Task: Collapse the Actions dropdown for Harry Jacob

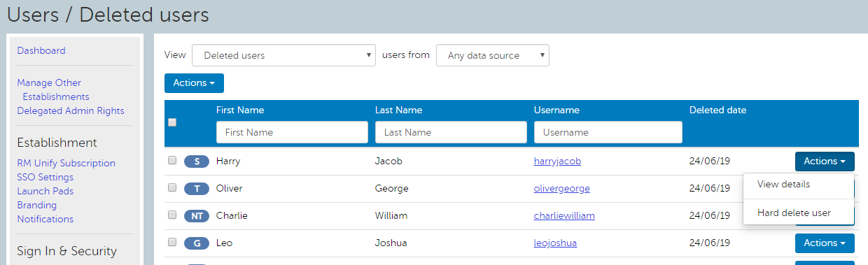Action: tap(825, 162)
